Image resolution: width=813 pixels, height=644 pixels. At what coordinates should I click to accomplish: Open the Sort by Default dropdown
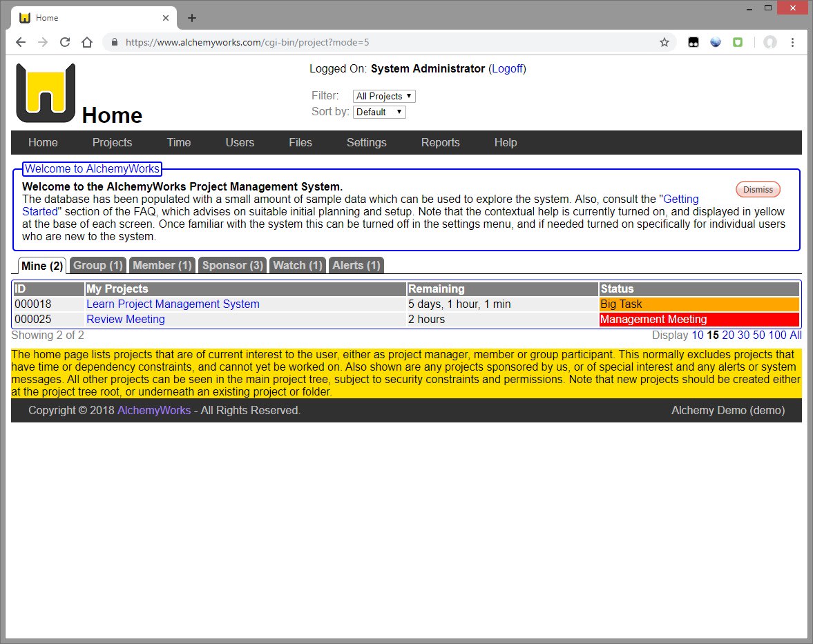[x=379, y=112]
